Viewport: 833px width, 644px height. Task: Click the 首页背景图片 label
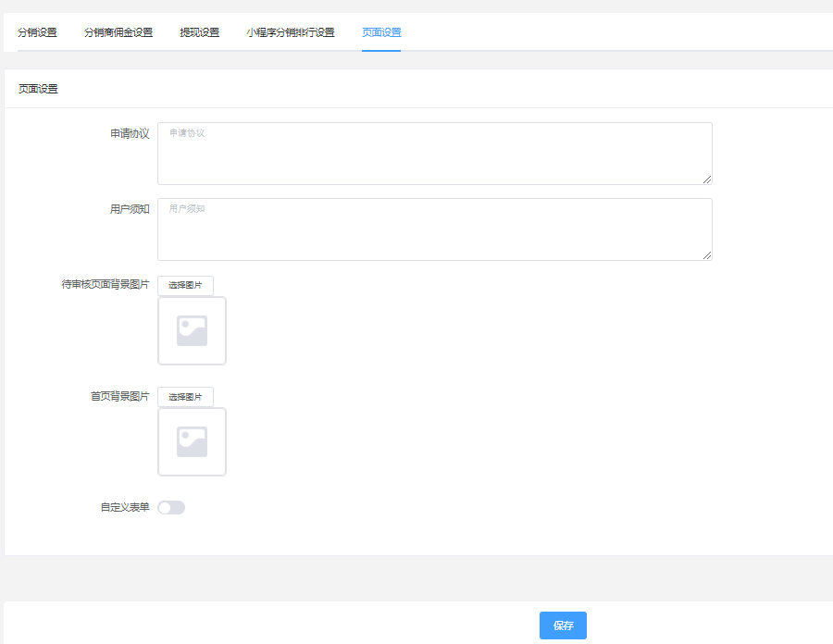pos(120,396)
